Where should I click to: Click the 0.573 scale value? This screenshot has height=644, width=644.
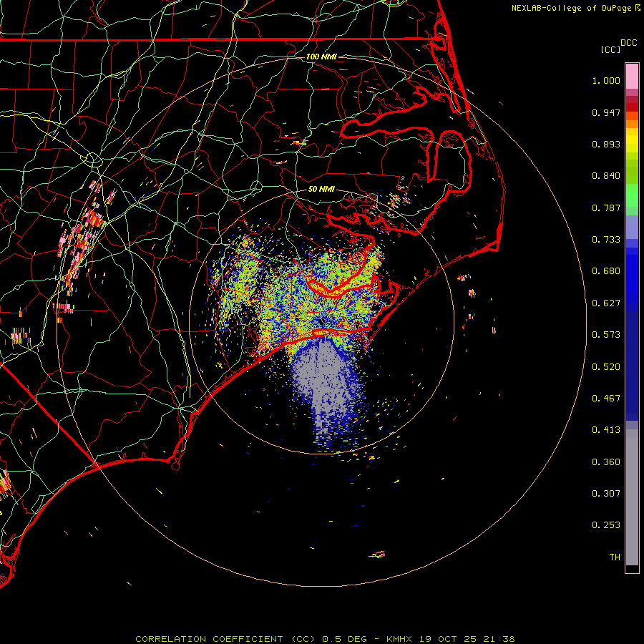(606, 335)
